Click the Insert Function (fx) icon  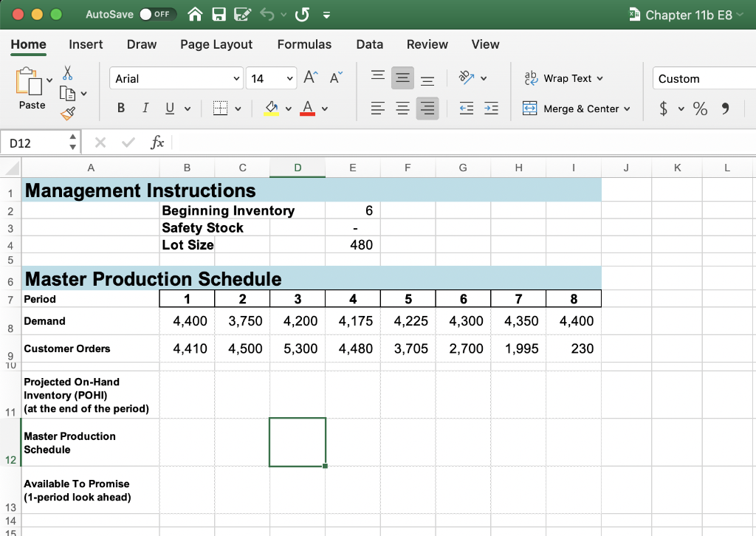[157, 142]
